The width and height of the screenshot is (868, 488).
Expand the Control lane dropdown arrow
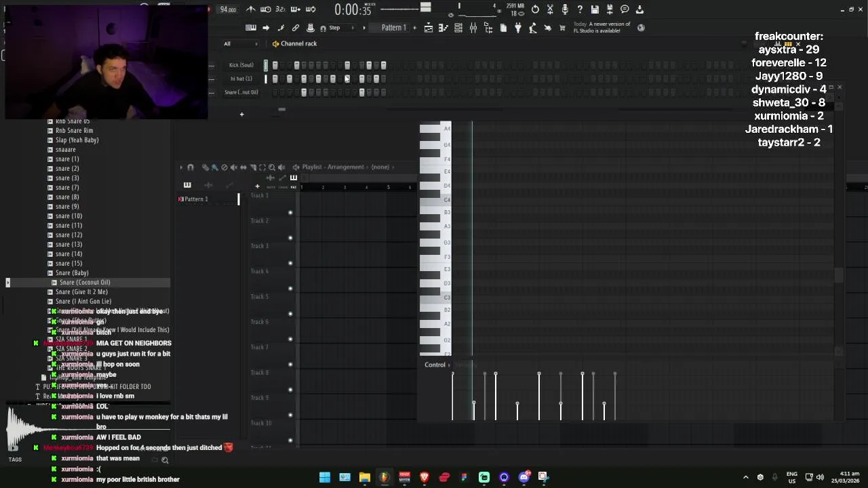click(448, 365)
